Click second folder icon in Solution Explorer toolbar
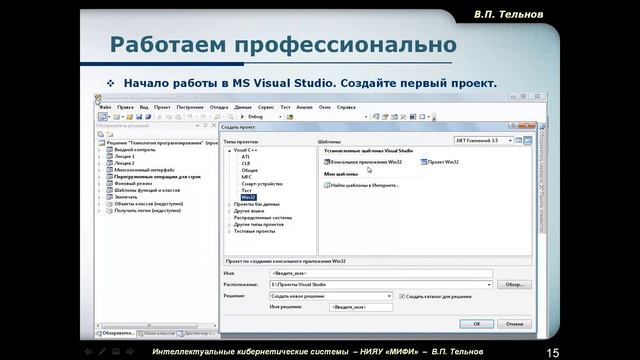Viewport: 640px width, 360px height. [110, 134]
